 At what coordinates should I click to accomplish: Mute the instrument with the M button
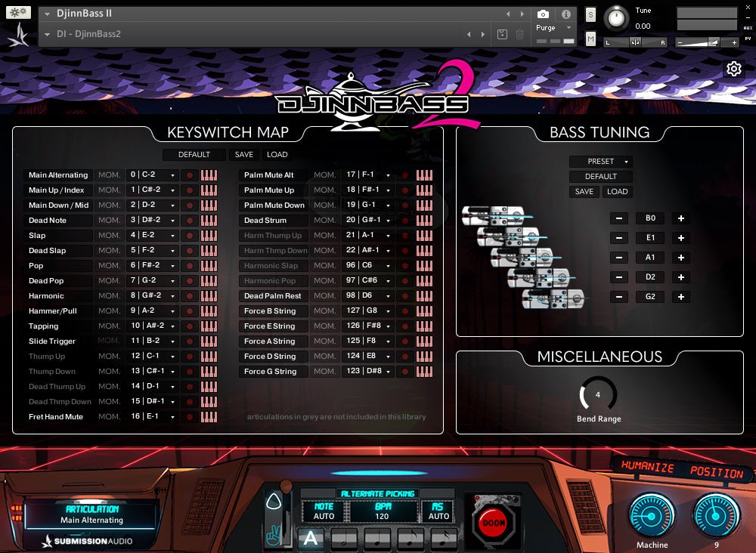coord(590,40)
